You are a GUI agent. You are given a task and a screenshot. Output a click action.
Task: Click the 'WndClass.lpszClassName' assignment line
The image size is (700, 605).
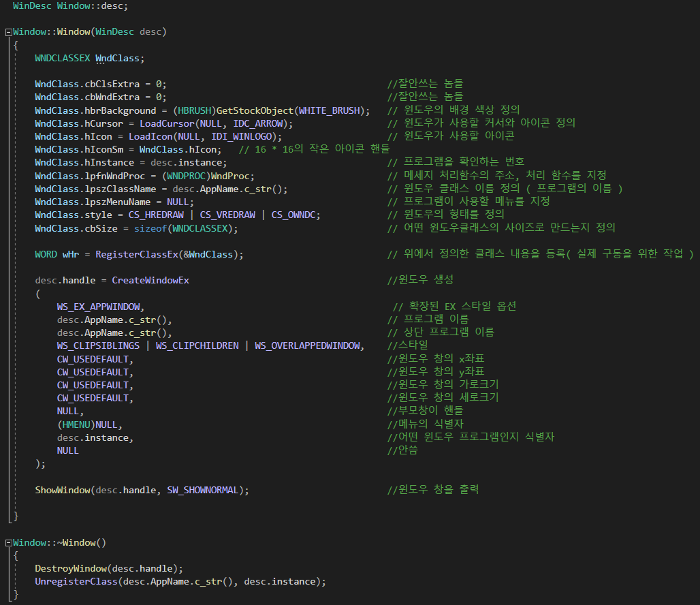pyautogui.click(x=161, y=189)
